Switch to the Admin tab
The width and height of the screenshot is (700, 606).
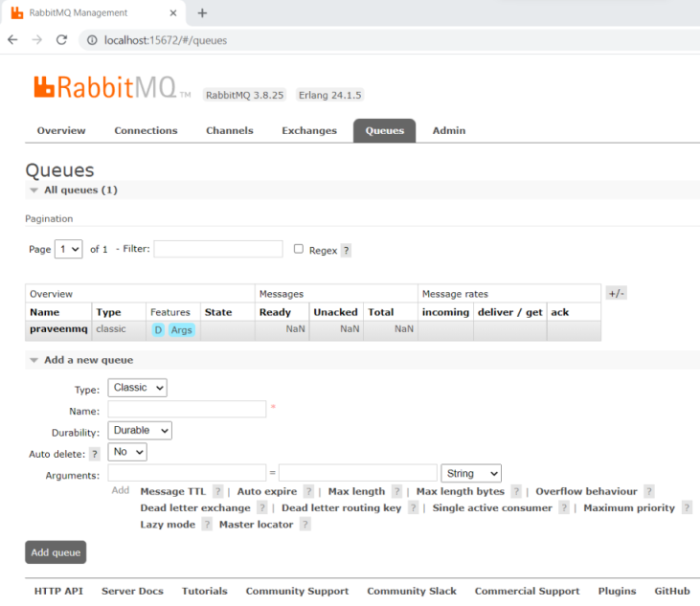click(449, 131)
